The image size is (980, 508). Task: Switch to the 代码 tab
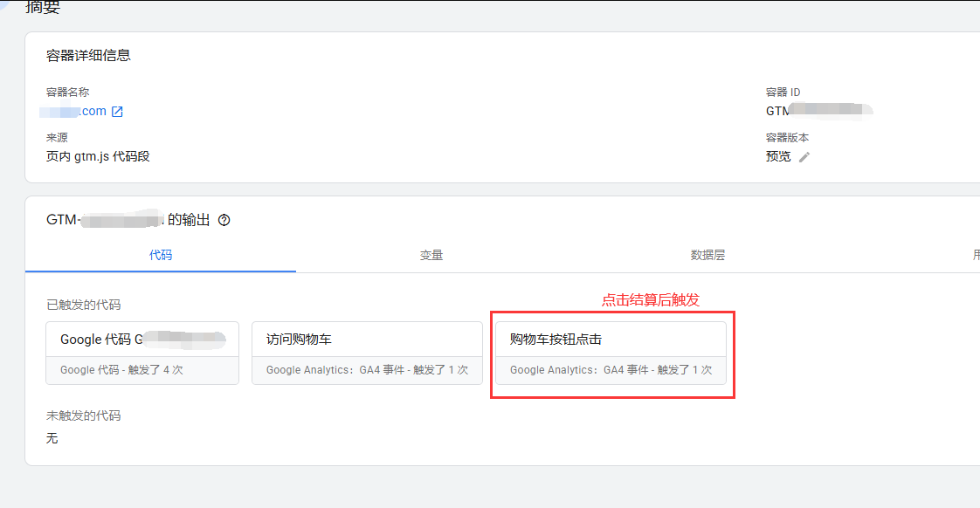(x=161, y=255)
